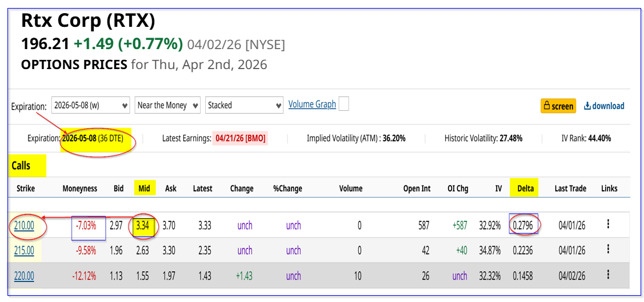Sort by the Moneyness column header
The height and width of the screenshot is (302, 644).
(80, 188)
